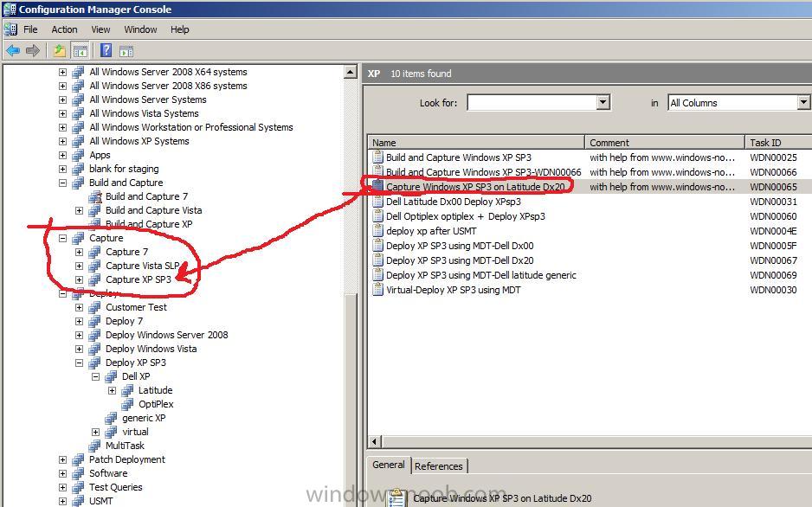Screen dimensions: 812x507
Task: Expand the All Windows XP Systems node
Action: 62,141
